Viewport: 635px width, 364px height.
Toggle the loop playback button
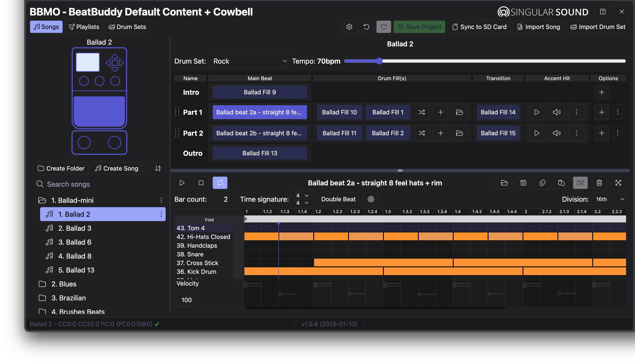click(x=220, y=183)
